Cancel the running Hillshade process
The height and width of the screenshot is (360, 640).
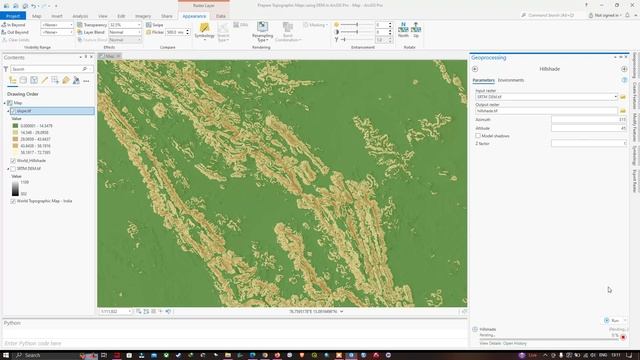click(x=623, y=337)
